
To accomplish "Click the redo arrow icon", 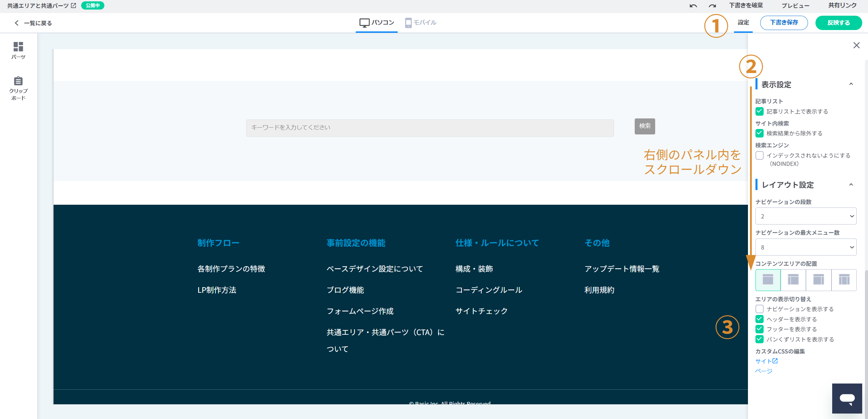I will coord(712,6).
